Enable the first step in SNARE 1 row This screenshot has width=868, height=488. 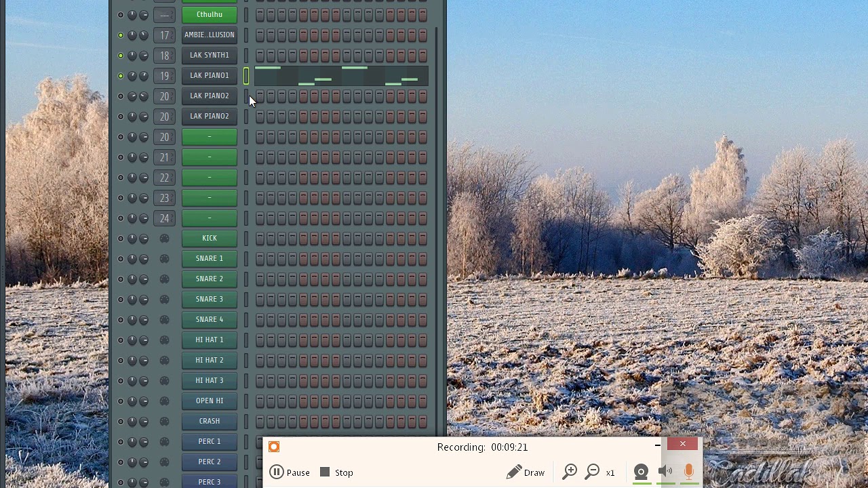click(x=260, y=259)
